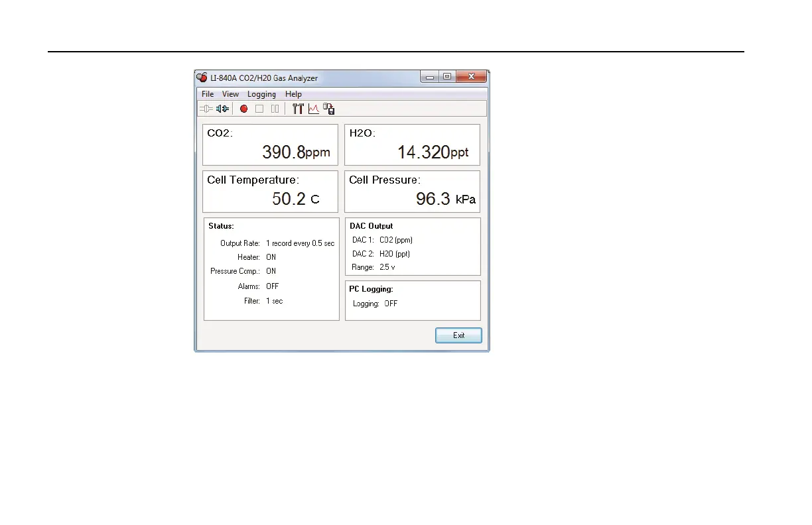This screenshot has height=525, width=812.
Task: Click the Stop logging square icon
Action: click(259, 109)
